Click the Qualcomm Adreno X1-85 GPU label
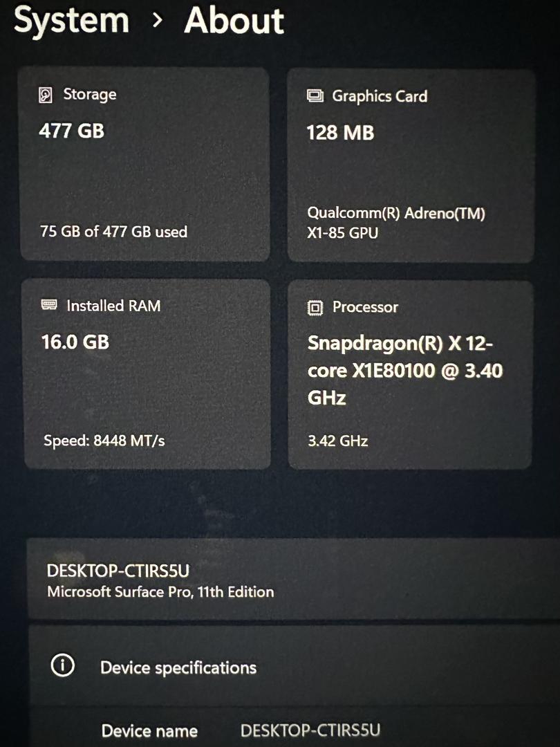This screenshot has width=560, height=747. tap(396, 223)
